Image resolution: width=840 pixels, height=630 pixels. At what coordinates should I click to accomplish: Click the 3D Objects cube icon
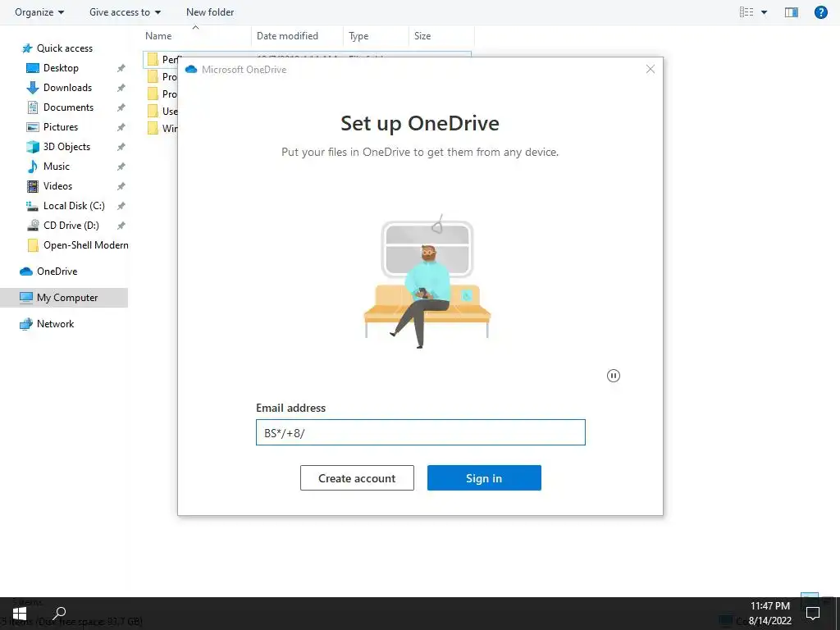pos(33,147)
